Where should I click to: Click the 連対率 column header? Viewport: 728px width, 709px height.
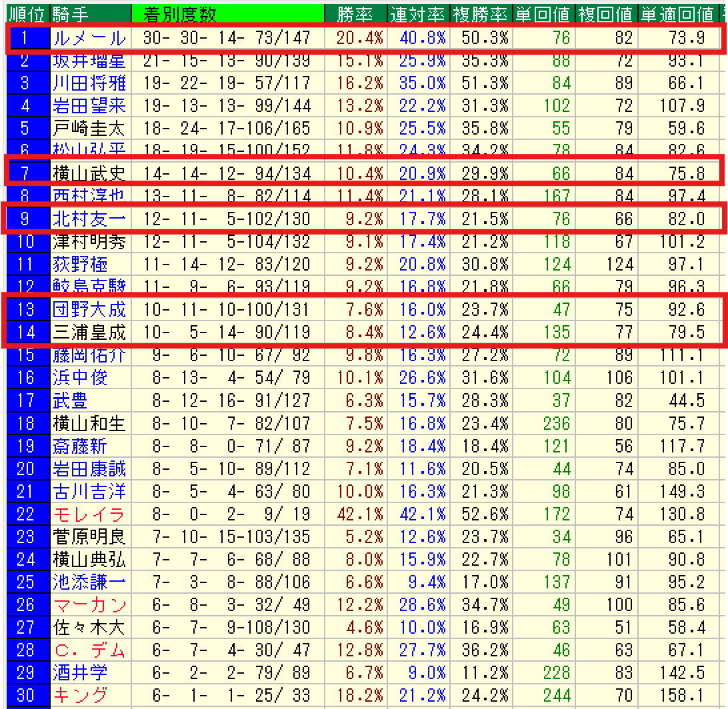418,13
